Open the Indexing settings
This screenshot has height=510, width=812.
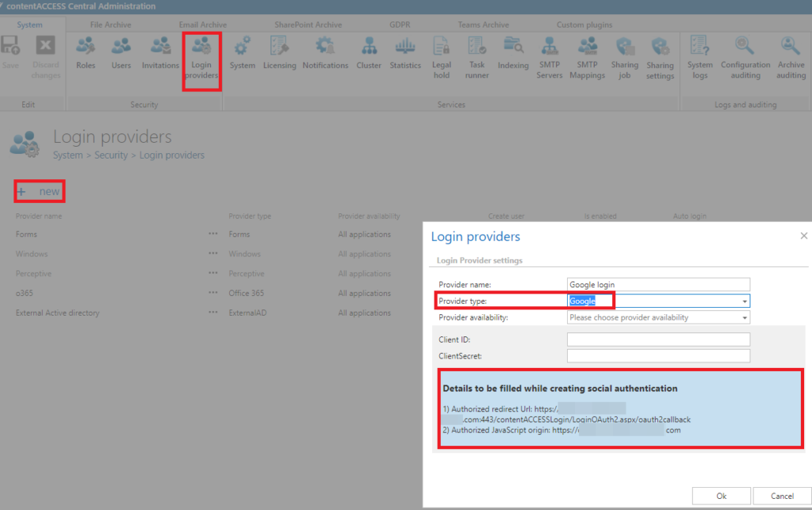click(x=513, y=53)
